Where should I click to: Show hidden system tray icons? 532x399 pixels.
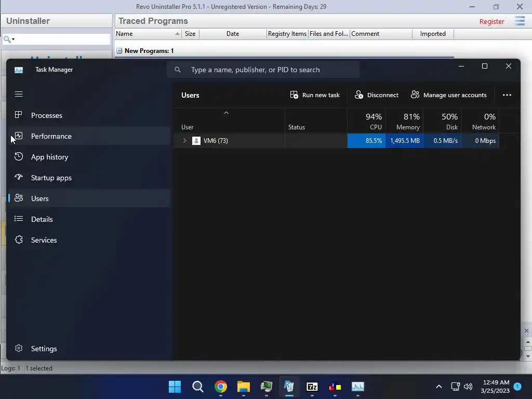click(438, 387)
